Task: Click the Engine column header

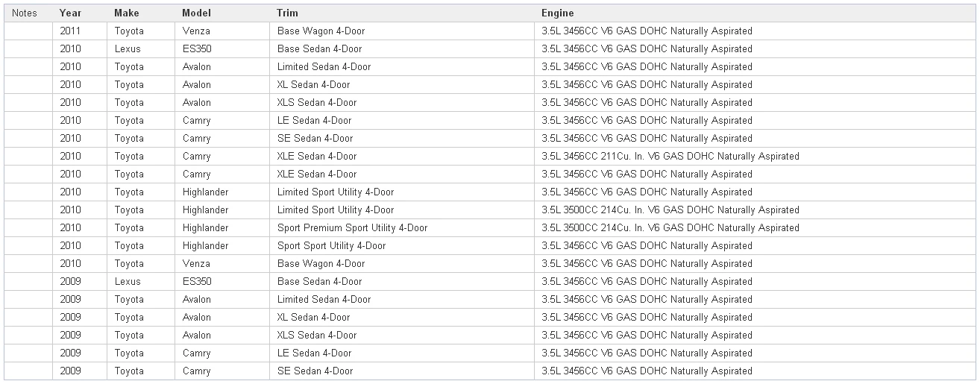Action: pyautogui.click(x=557, y=13)
